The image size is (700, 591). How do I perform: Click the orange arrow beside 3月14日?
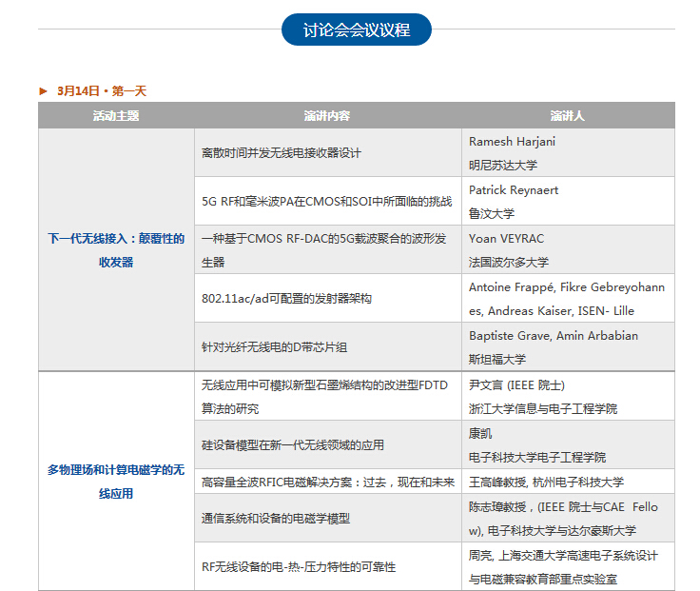(44, 91)
